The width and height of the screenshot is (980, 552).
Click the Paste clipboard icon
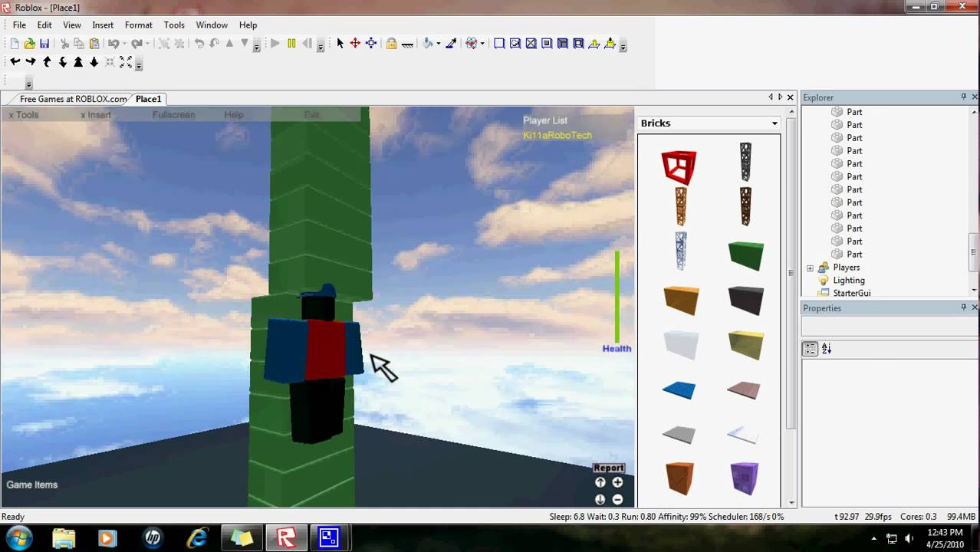click(94, 44)
